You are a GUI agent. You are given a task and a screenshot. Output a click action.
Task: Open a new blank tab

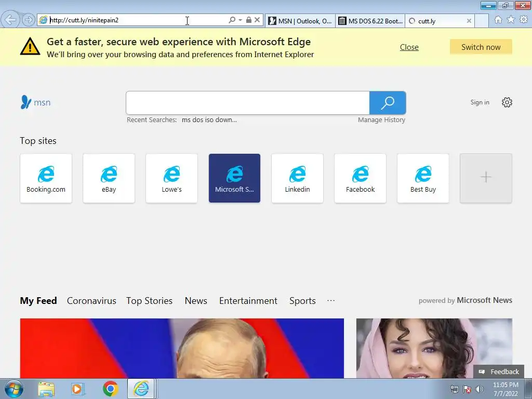pos(481,21)
